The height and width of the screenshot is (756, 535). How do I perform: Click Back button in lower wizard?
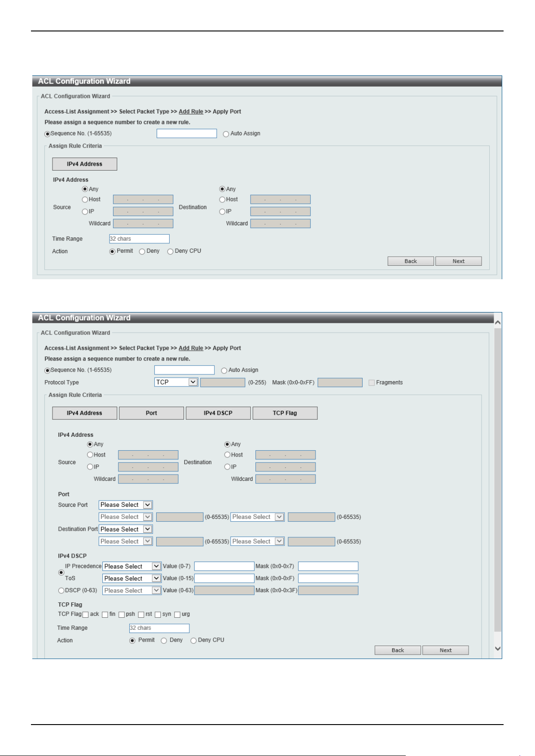tap(398, 650)
